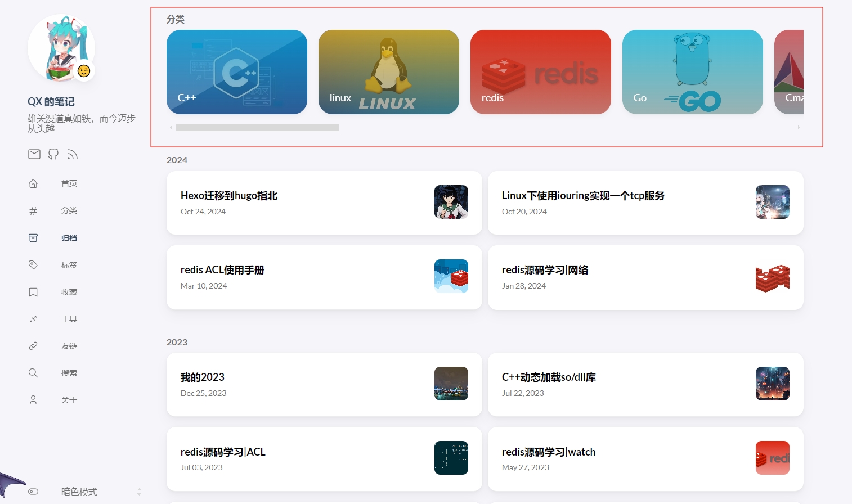Image resolution: width=852 pixels, height=504 pixels.
Task: Click thumbnail of redis ACL使用手册 post
Action: point(451,276)
